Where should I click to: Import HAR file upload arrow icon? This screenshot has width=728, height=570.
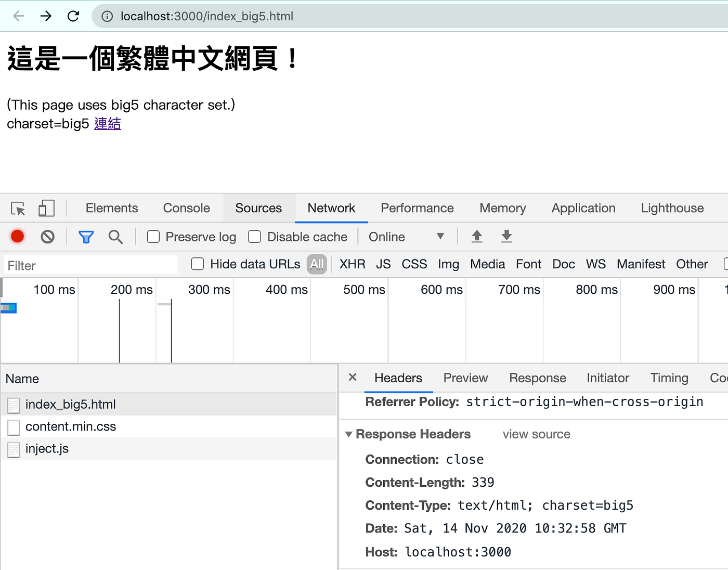pos(477,237)
